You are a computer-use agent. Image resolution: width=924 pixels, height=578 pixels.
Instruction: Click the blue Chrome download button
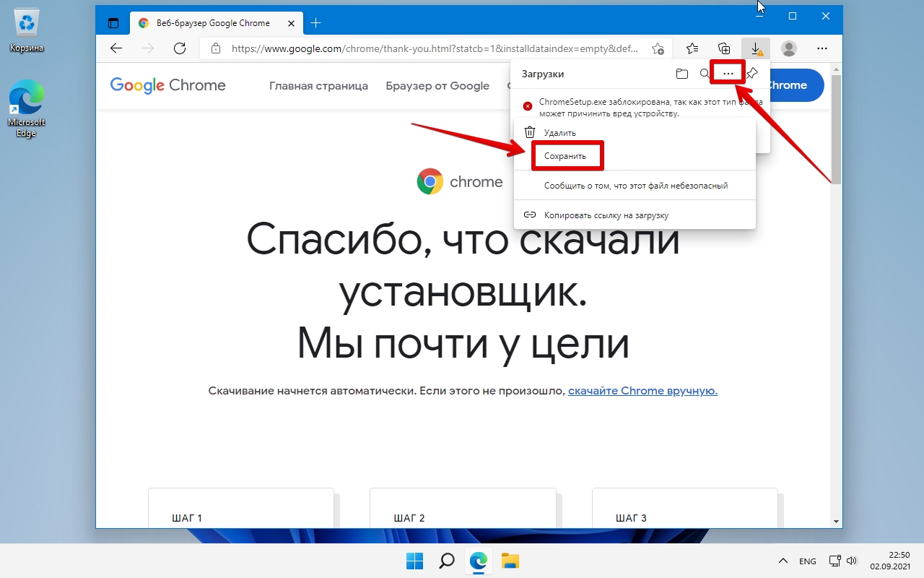coord(796,85)
